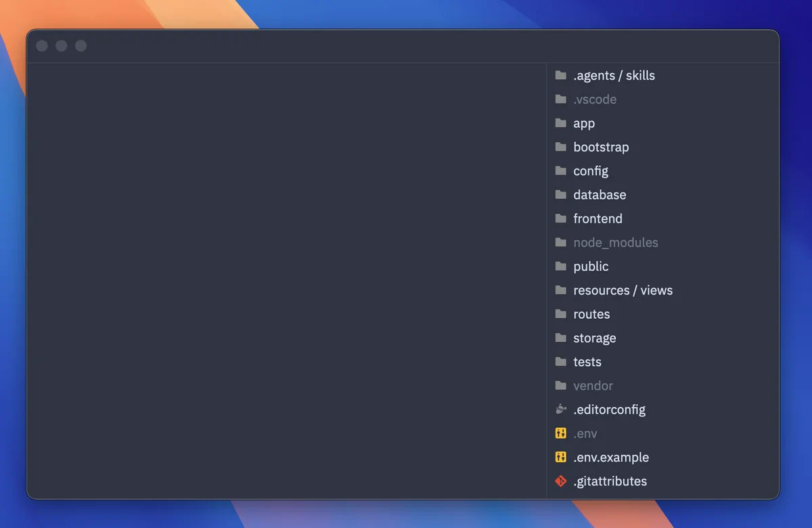Image resolution: width=812 pixels, height=528 pixels.
Task: Open the resources / views folder label
Action: click(x=623, y=290)
